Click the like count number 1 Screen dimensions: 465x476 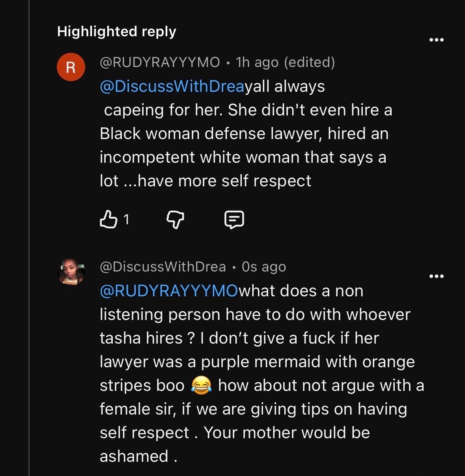click(x=126, y=219)
